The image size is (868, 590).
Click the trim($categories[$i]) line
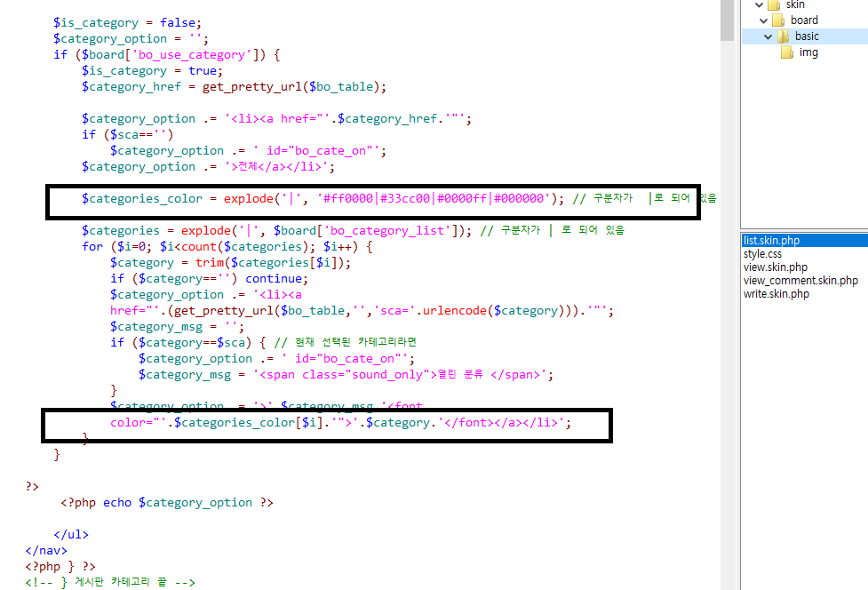point(230,262)
